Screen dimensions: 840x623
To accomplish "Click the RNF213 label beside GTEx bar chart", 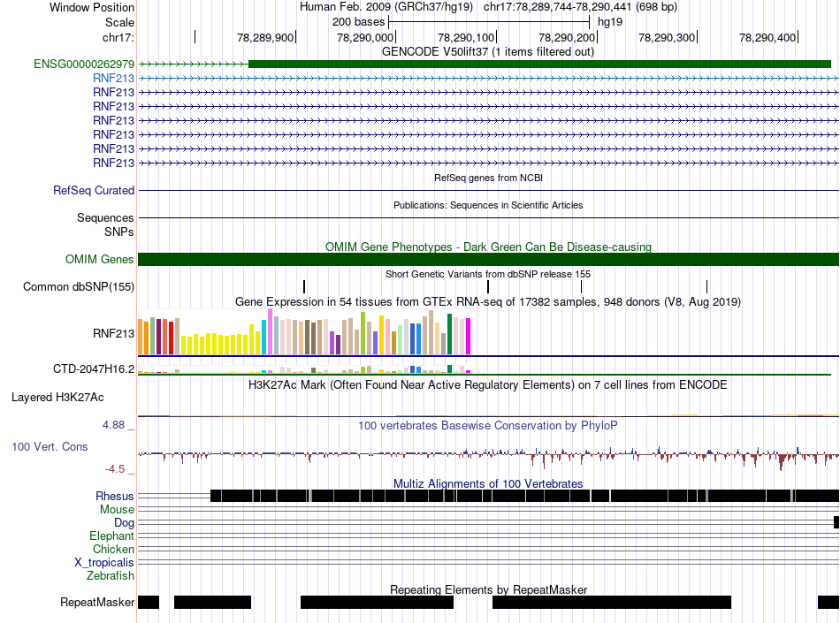I will tap(113, 333).
